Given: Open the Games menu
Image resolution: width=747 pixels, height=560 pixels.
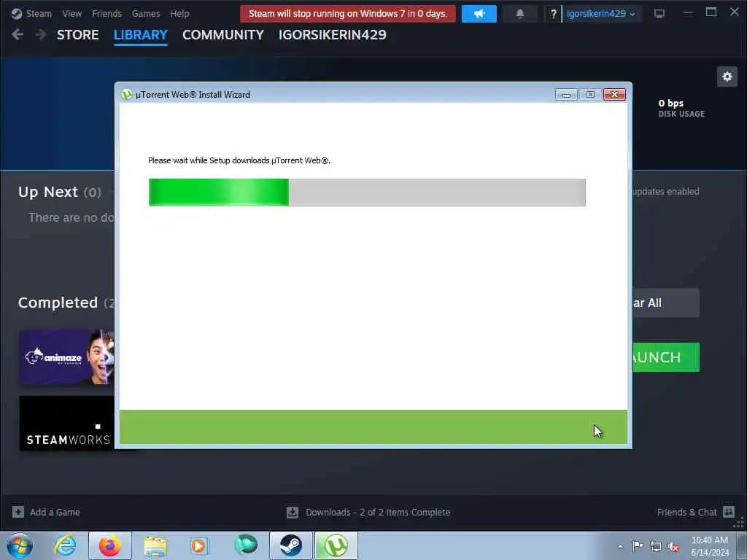Looking at the screenshot, I should point(146,14).
